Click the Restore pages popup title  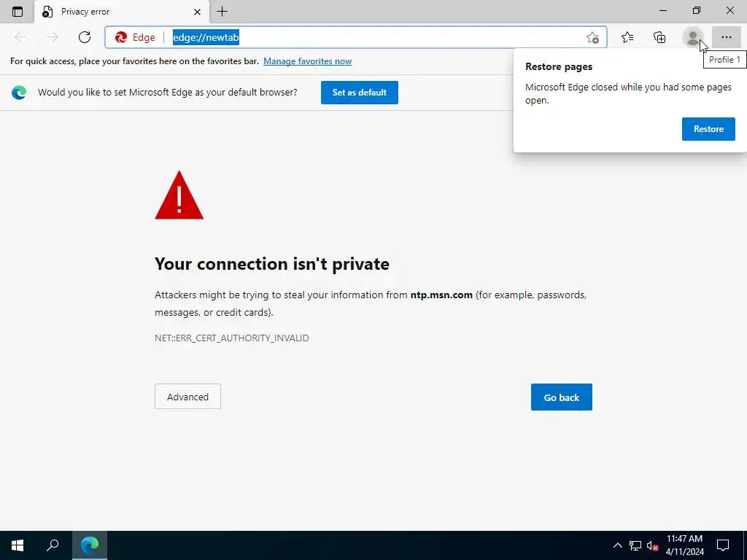(558, 66)
